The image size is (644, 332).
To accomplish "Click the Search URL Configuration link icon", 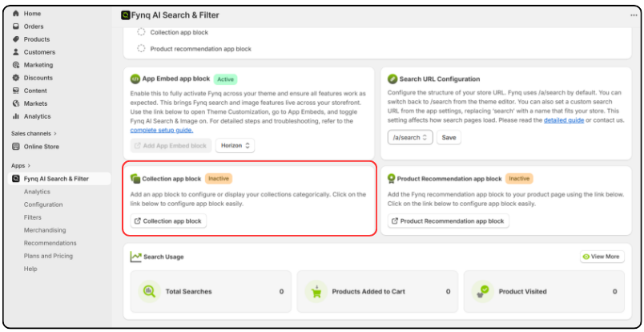I will coord(392,79).
